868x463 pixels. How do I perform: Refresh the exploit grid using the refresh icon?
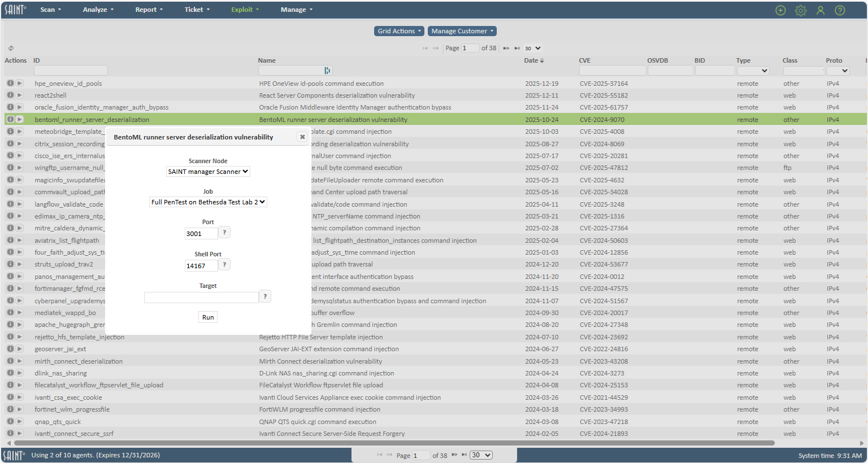pos(10,48)
